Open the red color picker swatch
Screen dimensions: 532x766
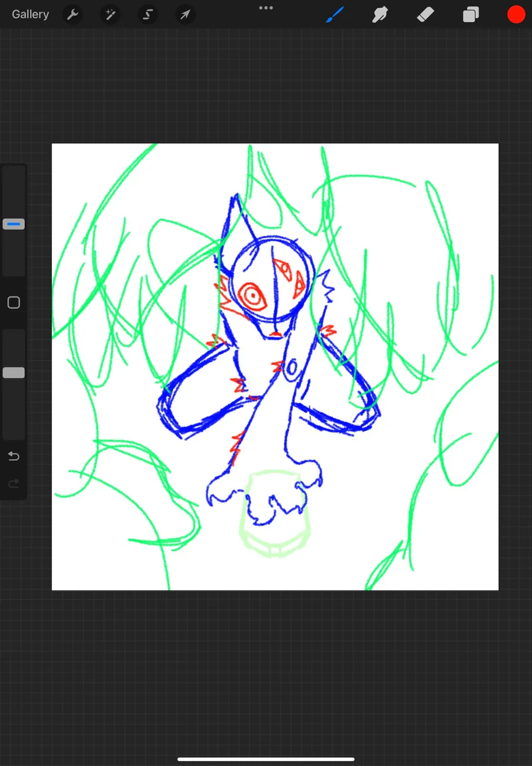click(516, 14)
